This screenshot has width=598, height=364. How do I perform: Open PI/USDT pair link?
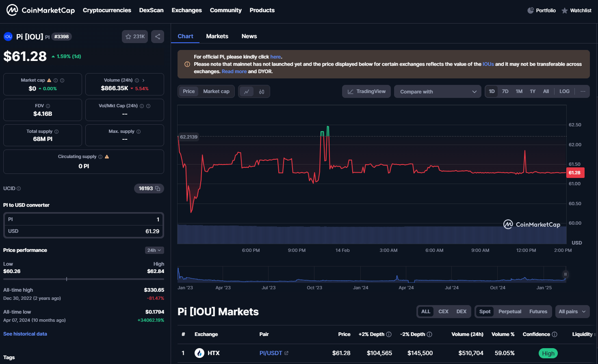[271, 353]
